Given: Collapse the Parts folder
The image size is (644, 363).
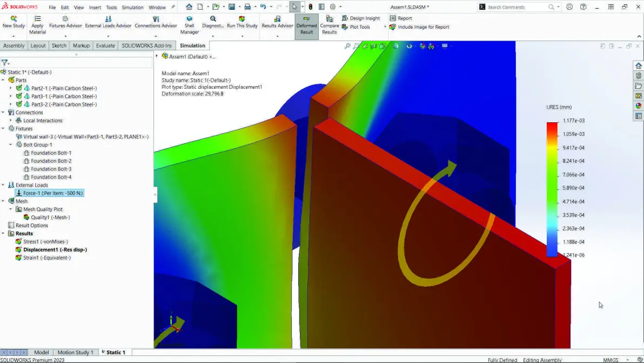Looking at the screenshot, I should tap(3, 80).
